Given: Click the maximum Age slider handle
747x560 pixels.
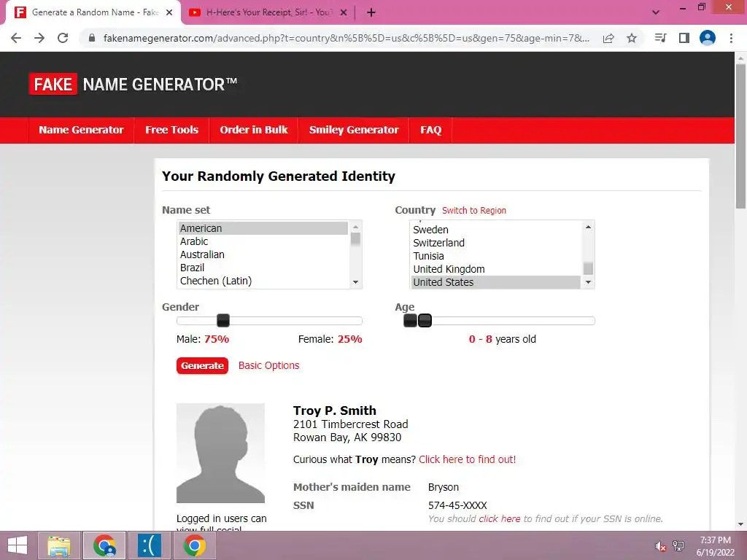Looking at the screenshot, I should tap(425, 321).
